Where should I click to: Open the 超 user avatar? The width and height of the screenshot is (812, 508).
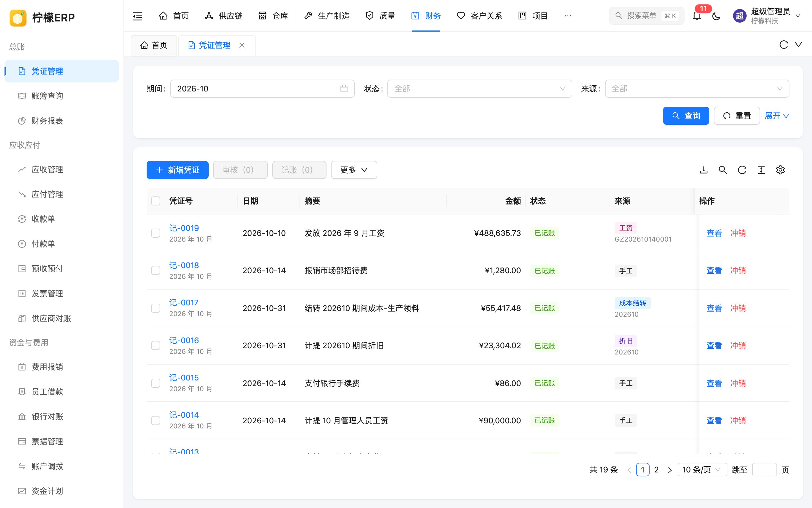pos(740,16)
